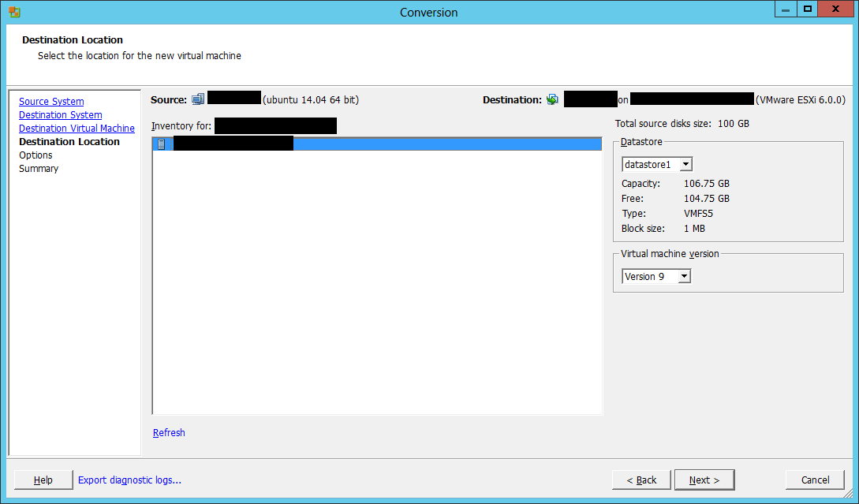This screenshot has width=859, height=504.
Task: Click the Block size value 1 MB
Action: pos(695,229)
